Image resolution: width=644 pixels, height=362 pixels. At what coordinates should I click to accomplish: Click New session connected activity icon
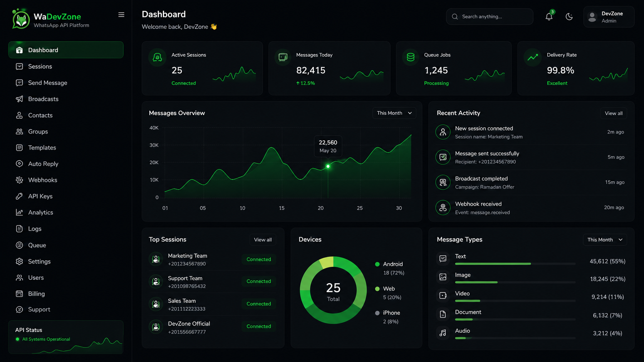coord(443,132)
